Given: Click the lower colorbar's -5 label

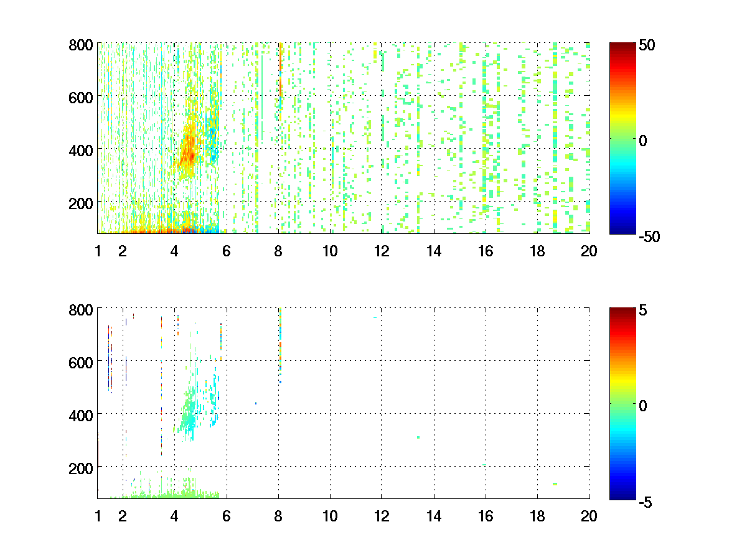Looking at the screenshot, I should [645, 503].
